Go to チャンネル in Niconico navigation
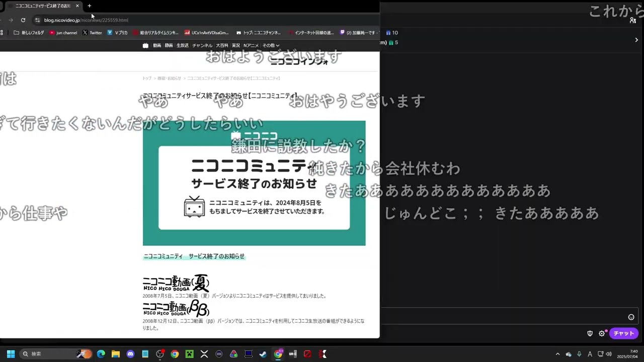The height and width of the screenshot is (362, 644). pos(202,45)
